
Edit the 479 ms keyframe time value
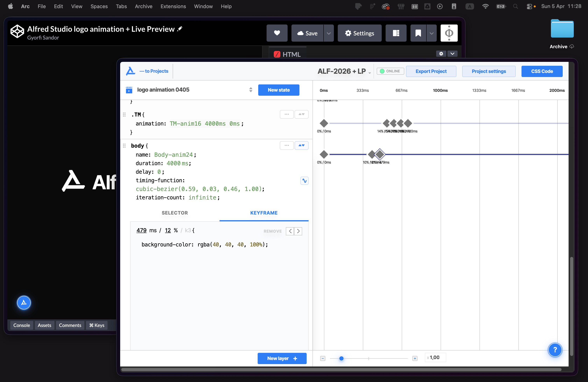141,230
